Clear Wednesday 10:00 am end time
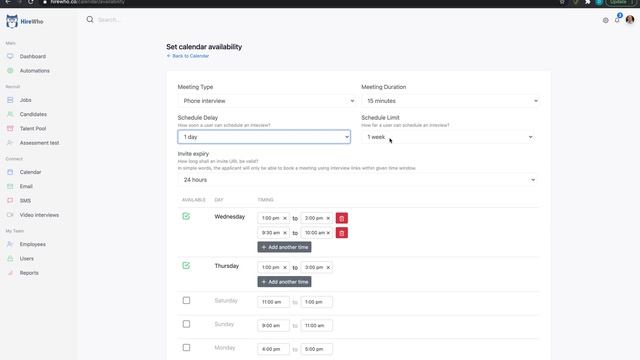 tap(328, 233)
